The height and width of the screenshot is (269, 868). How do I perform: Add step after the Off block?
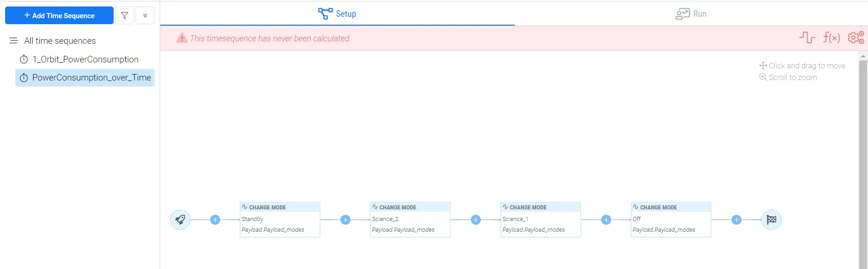(736, 220)
